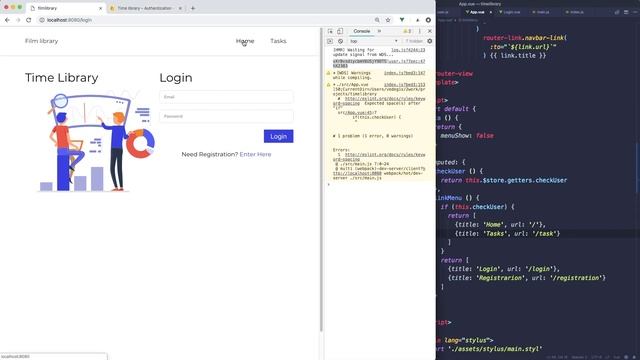Open console settings gear icon
The image size is (640, 360).
[x=429, y=41]
